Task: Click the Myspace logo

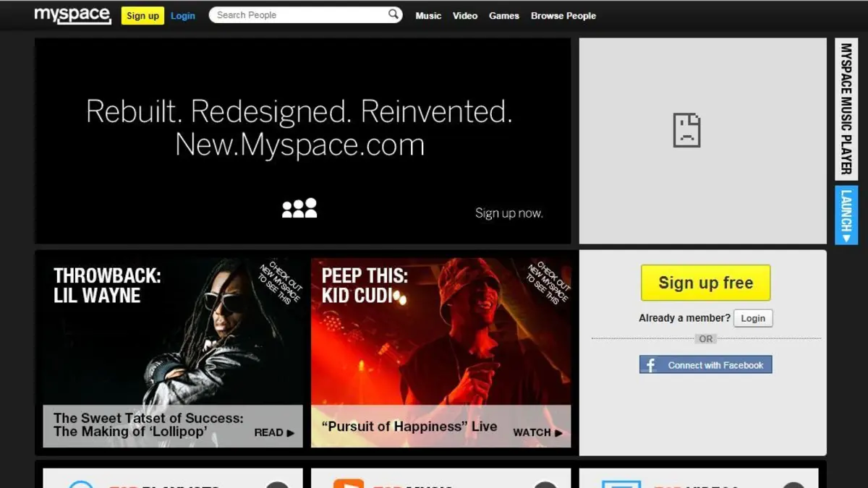Action: [x=72, y=15]
